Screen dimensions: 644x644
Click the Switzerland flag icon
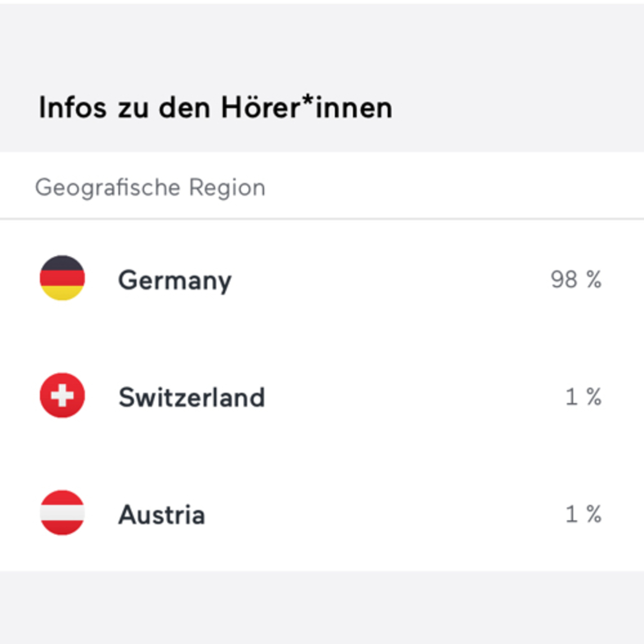(62, 395)
